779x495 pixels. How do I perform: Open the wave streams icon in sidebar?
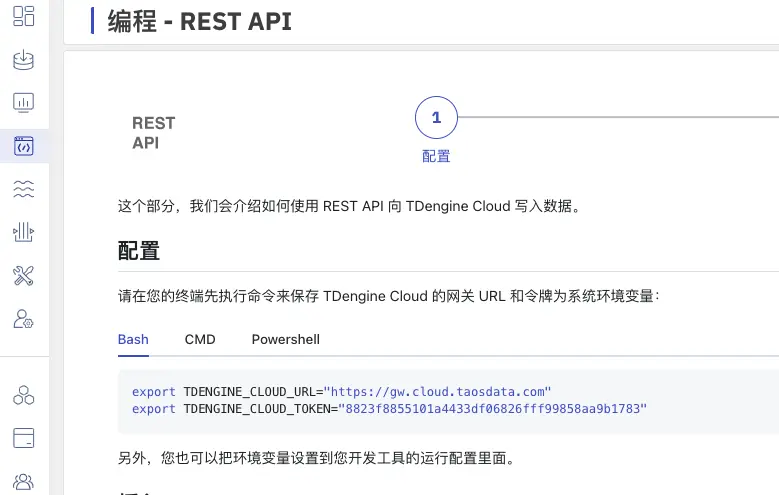tap(24, 189)
